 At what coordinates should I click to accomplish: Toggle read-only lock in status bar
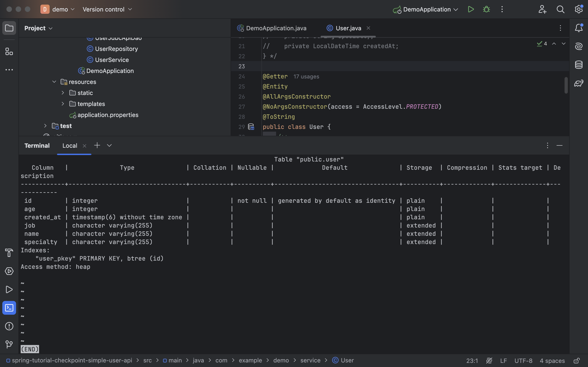[577, 361]
